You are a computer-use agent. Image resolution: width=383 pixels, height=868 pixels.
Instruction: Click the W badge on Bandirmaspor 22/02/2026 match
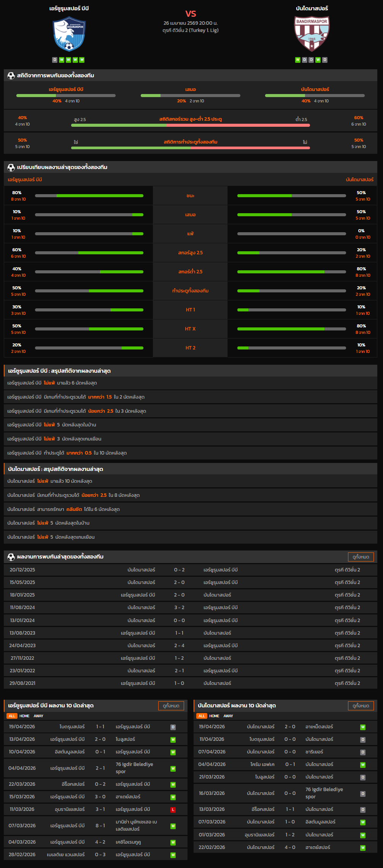click(x=363, y=848)
